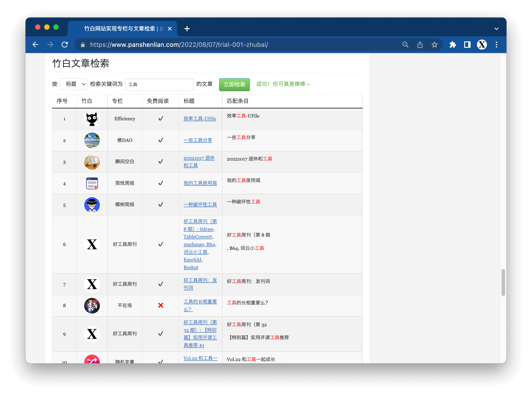The width and height of the screenshot is (532, 397).
Task: Click the page vertical scrollbar thumb
Action: point(503,283)
